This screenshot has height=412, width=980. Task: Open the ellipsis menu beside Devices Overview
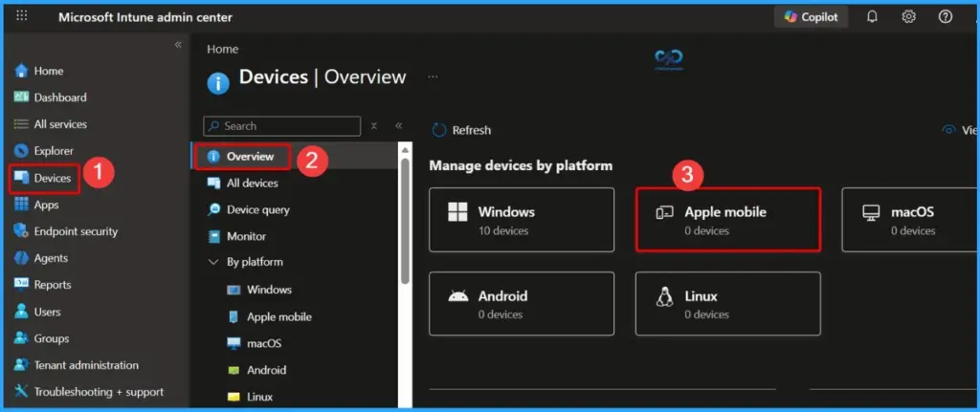(433, 77)
